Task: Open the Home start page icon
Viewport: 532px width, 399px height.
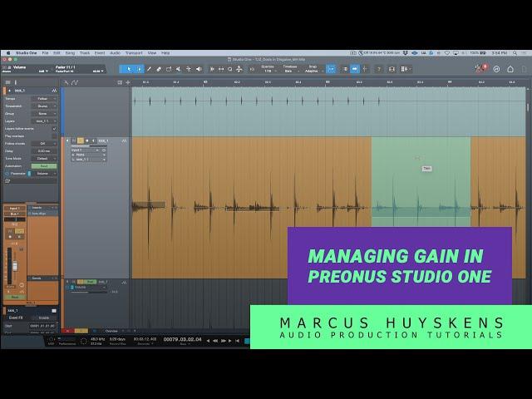Action: click(510, 69)
